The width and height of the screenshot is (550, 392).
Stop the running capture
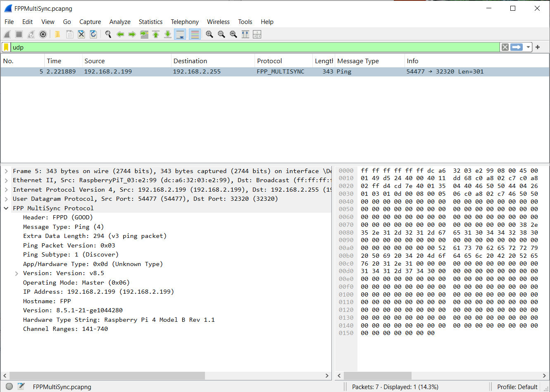click(19, 34)
